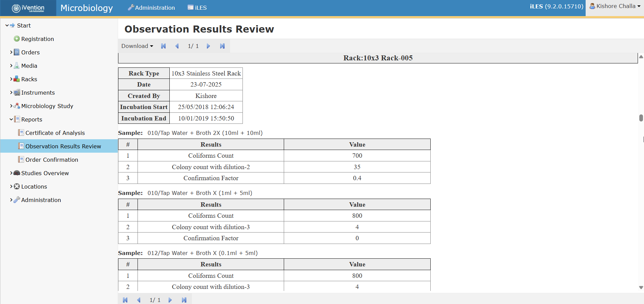Open Administration in top menu bar
This screenshot has height=304, width=644.
(x=151, y=8)
